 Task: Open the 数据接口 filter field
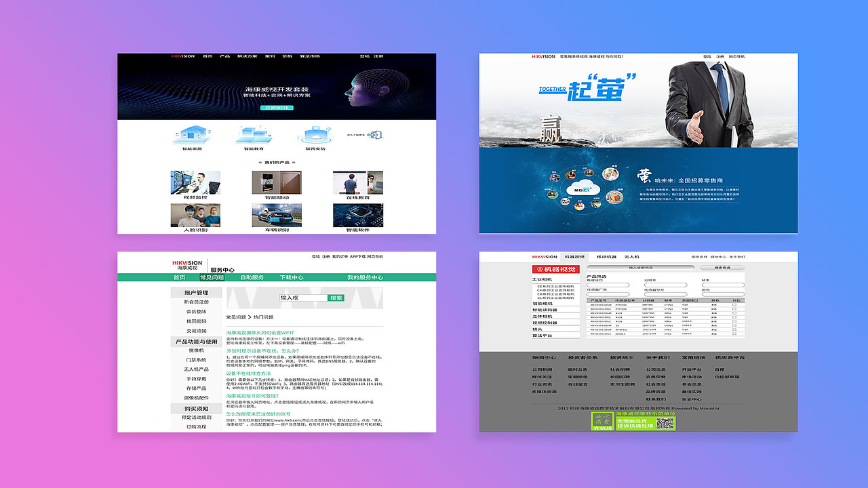tap(608, 285)
